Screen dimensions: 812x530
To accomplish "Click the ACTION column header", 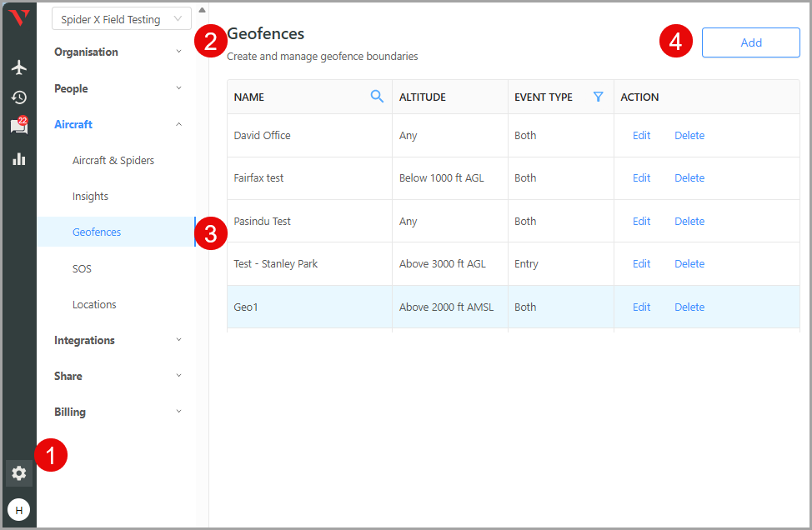I will coord(707,97).
